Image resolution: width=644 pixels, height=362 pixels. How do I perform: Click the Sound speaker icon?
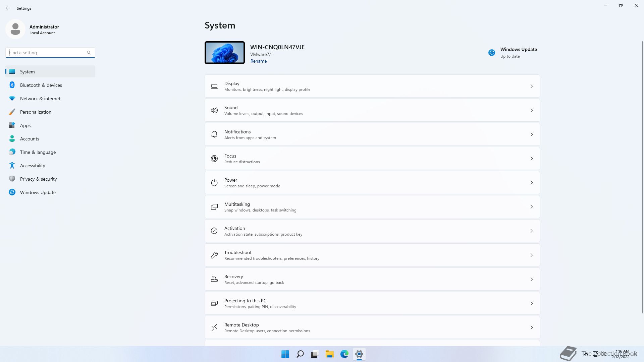pos(214,110)
